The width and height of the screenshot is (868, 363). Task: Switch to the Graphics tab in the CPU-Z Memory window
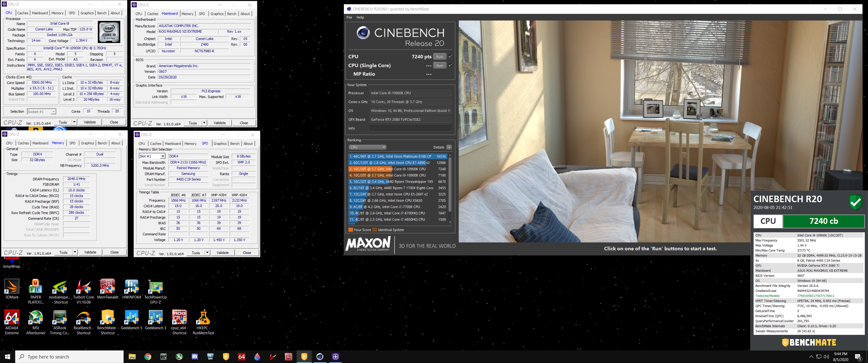88,143
